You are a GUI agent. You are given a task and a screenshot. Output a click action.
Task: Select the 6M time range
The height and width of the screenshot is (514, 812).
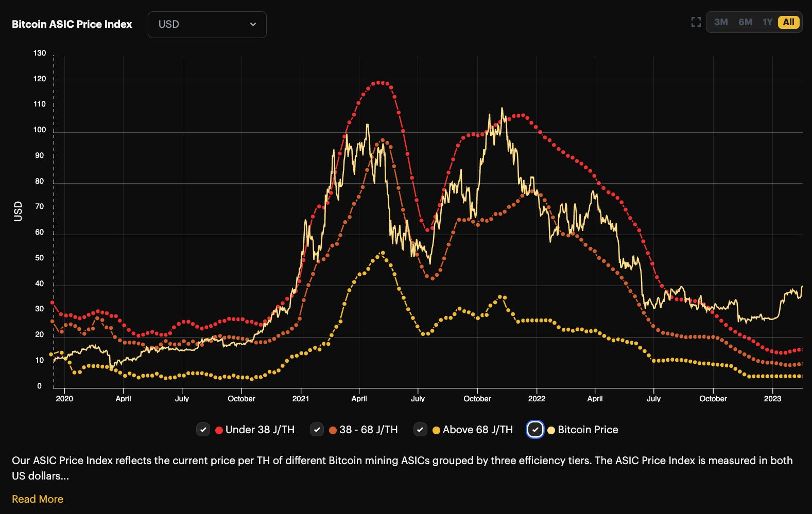[x=745, y=22]
